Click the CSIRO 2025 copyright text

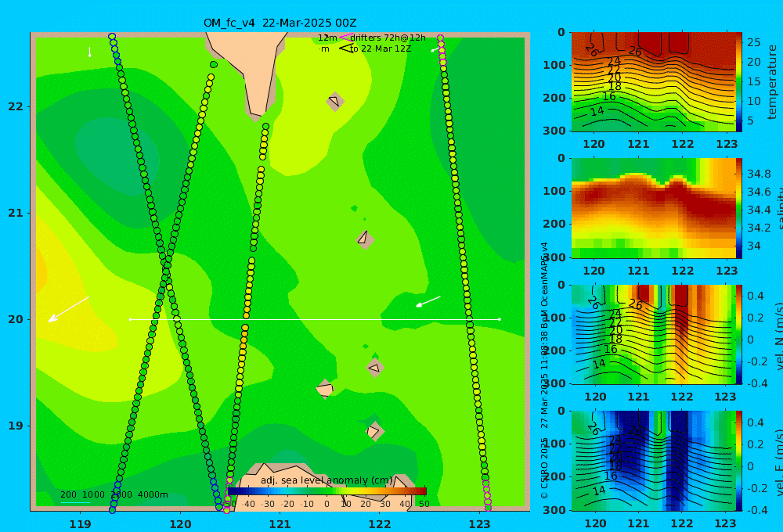coord(544,468)
